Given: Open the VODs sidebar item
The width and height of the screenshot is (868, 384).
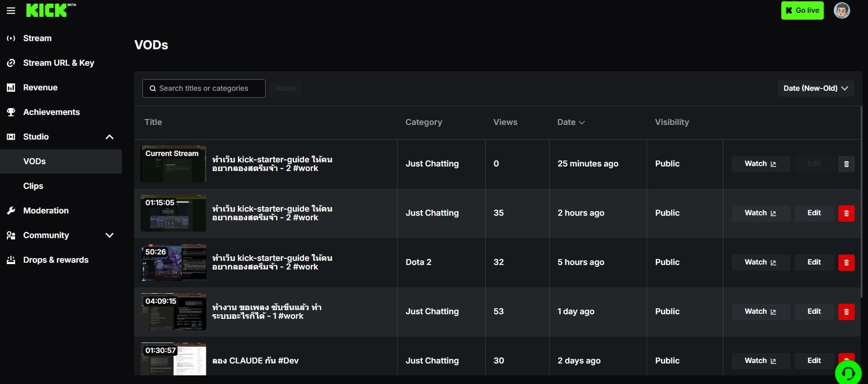Looking at the screenshot, I should (61, 161).
